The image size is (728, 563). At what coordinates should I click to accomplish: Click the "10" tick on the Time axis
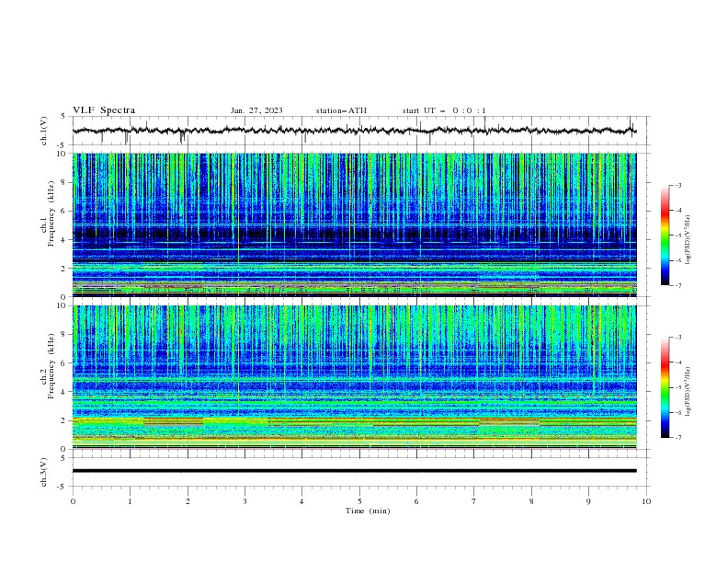646,501
